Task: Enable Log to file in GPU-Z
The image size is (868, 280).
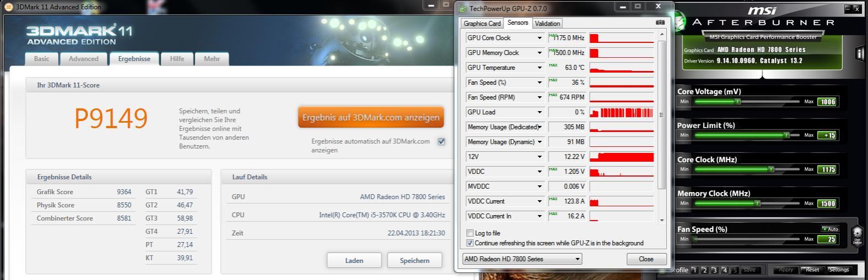Action: tap(470, 233)
